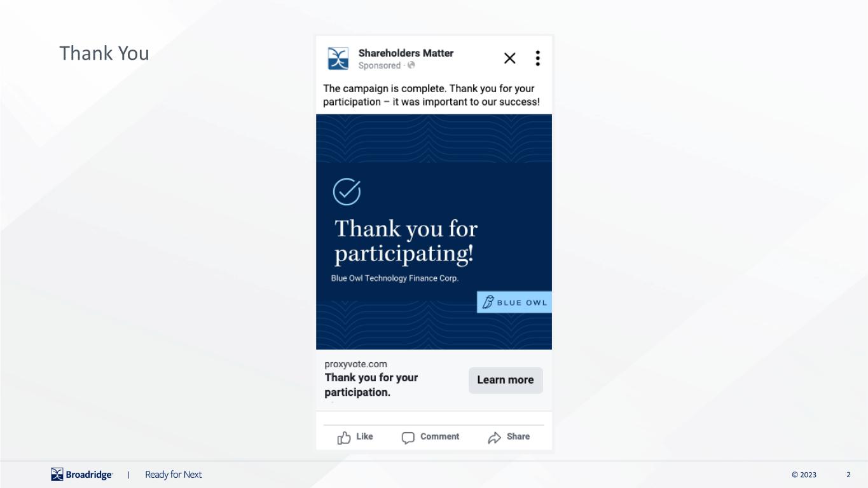
Task: Click the Thank You slide title
Action: [104, 53]
